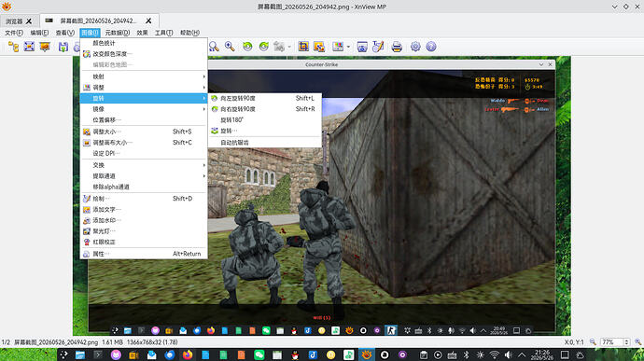
Task: Select 添加水印 menu entry
Action: click(x=144, y=220)
